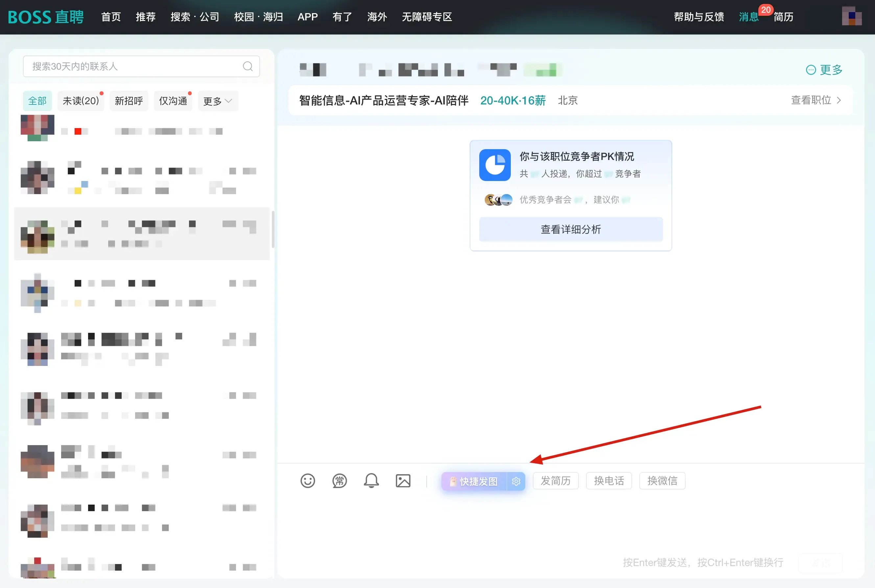Open the send image icon
875x588 pixels.
[403, 481]
